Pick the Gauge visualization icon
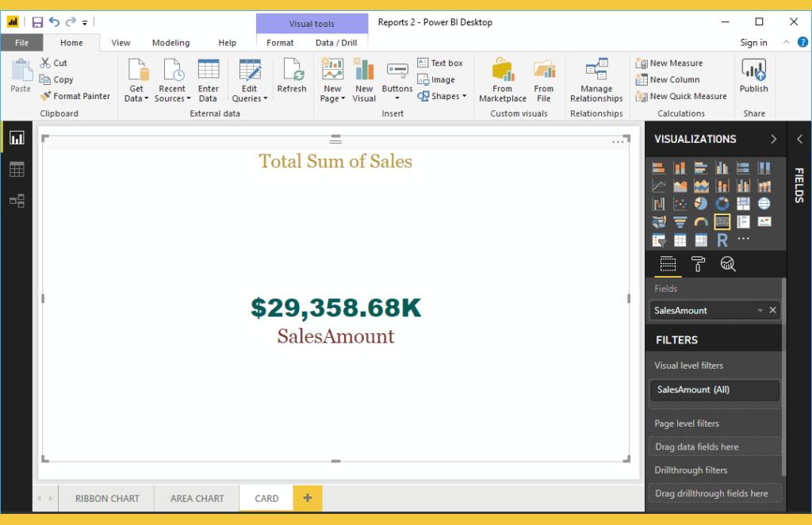 pos(701,222)
